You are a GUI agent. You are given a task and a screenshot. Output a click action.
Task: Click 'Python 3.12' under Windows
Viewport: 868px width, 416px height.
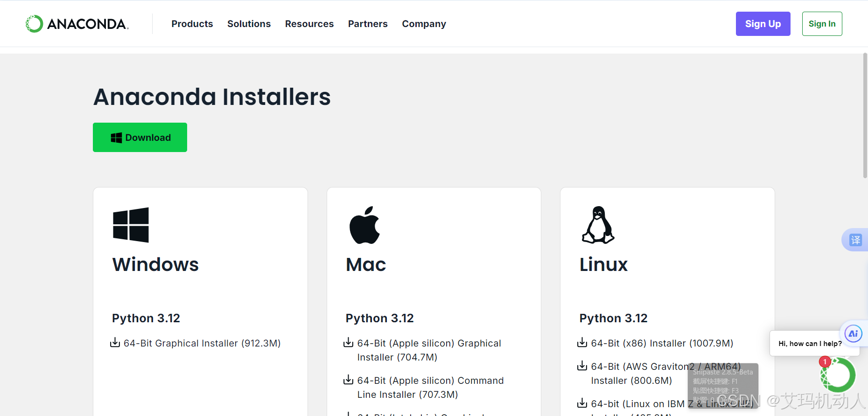pos(146,319)
